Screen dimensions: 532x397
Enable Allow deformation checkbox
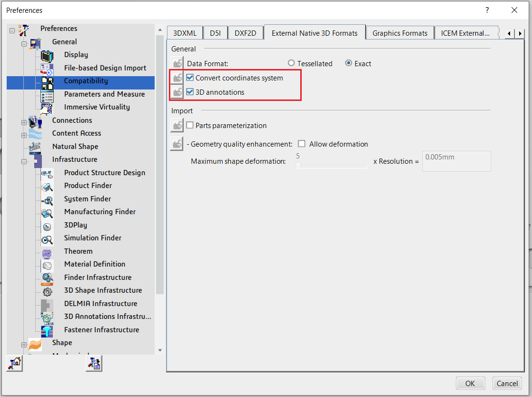(x=302, y=144)
